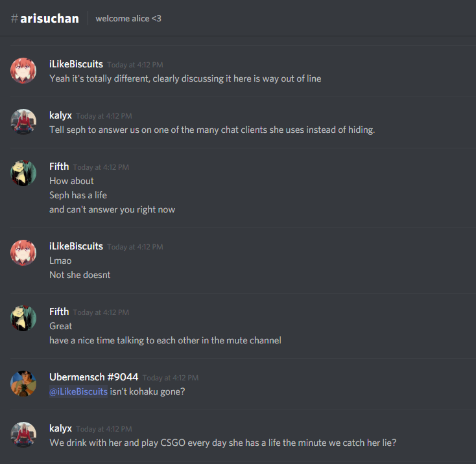Open the Ubermensch #9044 username
Screen dimensions: 476x464
coord(94,377)
